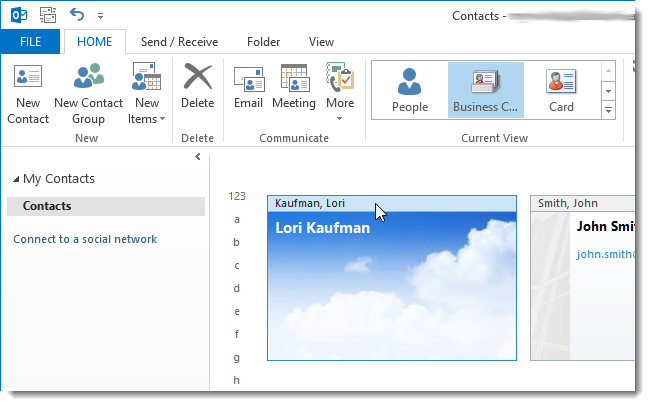The width and height of the screenshot is (650, 406).
Task: Create a New Contact
Action: tap(28, 94)
